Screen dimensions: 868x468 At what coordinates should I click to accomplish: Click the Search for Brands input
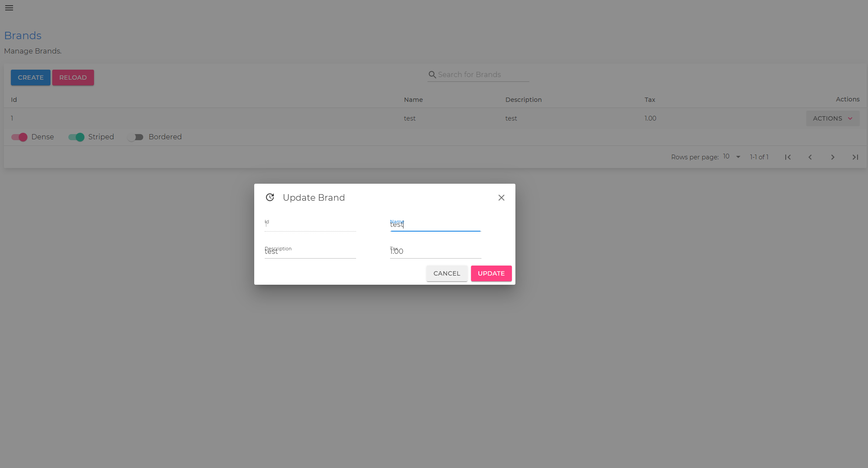(x=479, y=74)
